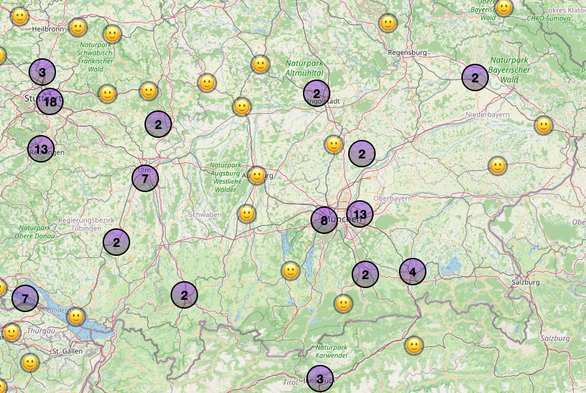
Task: Expand the 2 cluster just above Oberbayern label
Action: [362, 153]
